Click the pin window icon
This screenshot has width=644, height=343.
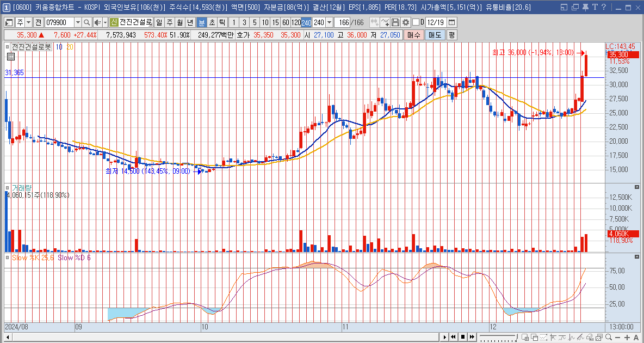[585, 7]
